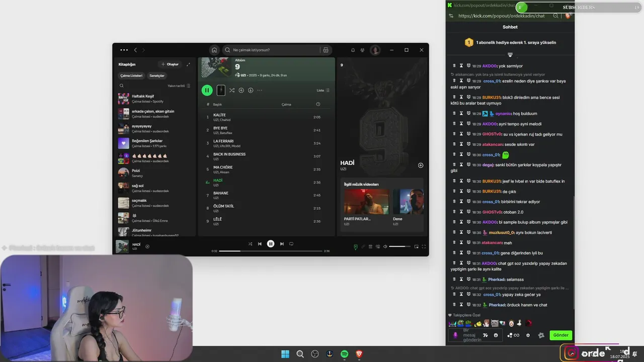Image resolution: width=644 pixels, height=362 pixels.
Task: Open Spotify notifications bell
Action: 353,50
